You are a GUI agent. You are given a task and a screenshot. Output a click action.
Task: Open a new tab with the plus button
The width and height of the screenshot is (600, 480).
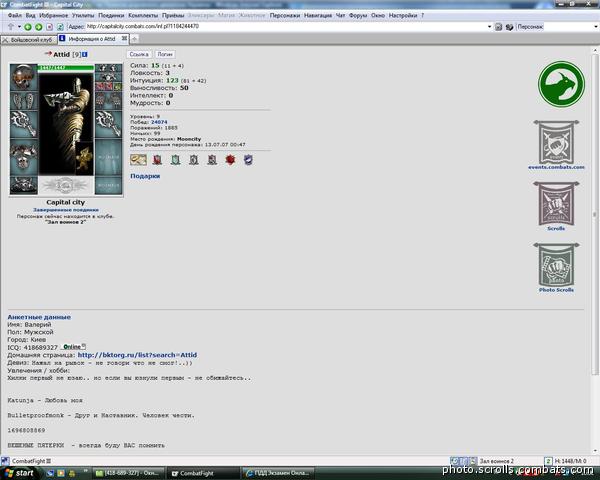coord(134,39)
